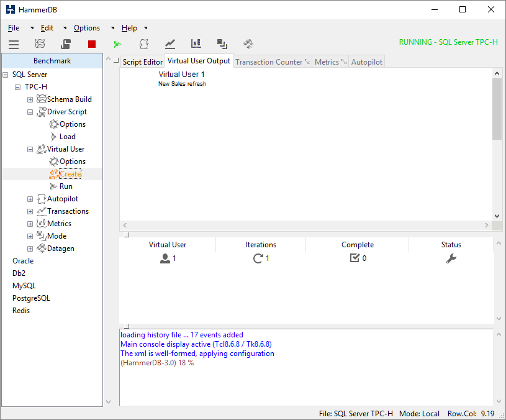
Task: Select Oracle in the benchmark tree
Action: pos(23,261)
